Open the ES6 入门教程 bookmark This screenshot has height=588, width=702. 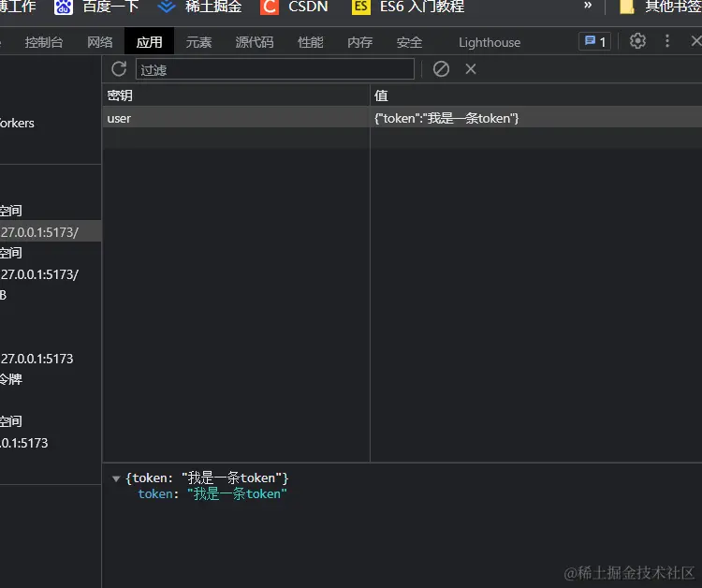coord(408,7)
